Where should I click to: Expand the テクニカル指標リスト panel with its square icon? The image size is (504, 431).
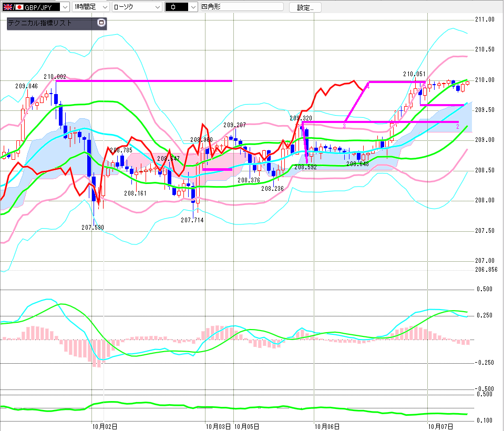[x=101, y=23]
